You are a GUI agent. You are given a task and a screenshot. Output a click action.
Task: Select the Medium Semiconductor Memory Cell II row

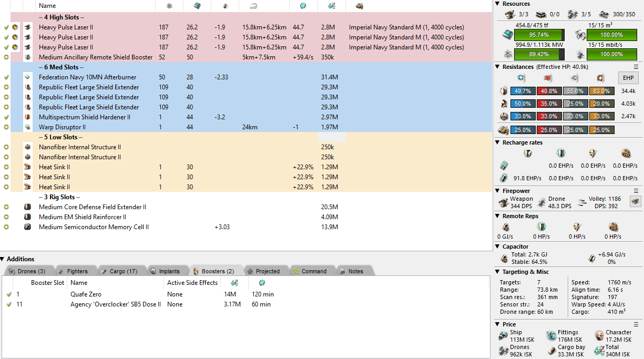(94, 227)
